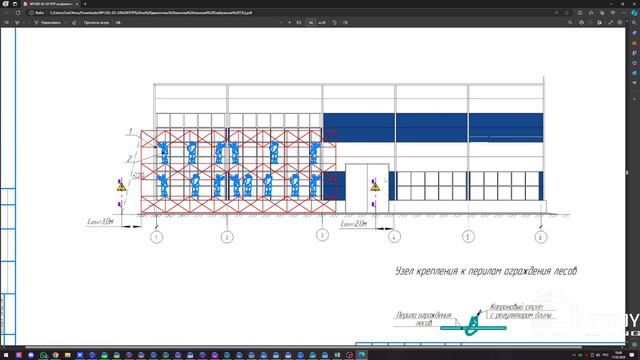
Task: Open the Windows Start menu
Action: point(6,355)
